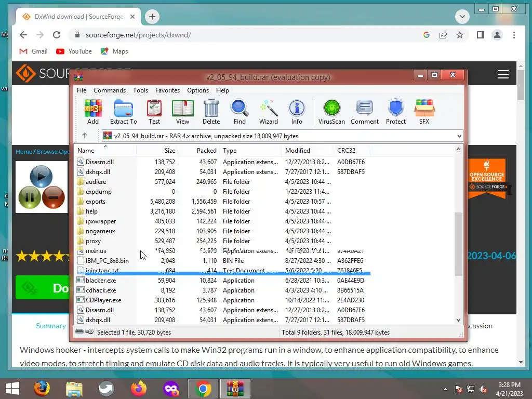Screen dimensions: 532x399
Task: Select the help folder row
Action: 222,211
